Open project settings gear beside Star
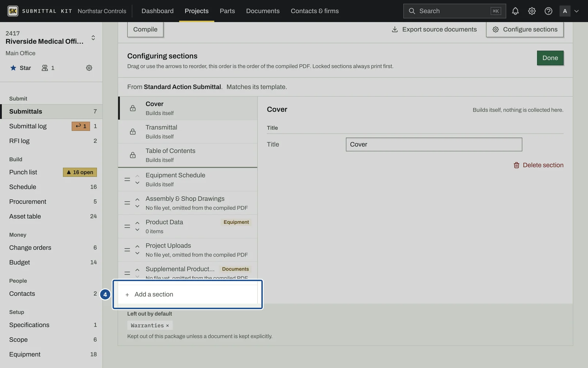The width and height of the screenshot is (588, 368). (89, 68)
